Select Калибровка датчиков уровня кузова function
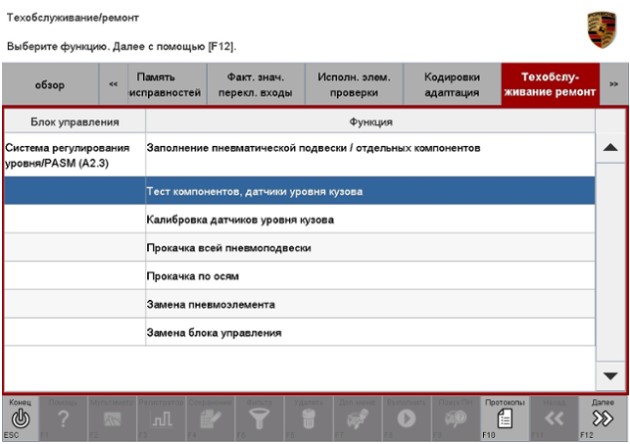Screen dimensions: 630x444 click(240, 218)
